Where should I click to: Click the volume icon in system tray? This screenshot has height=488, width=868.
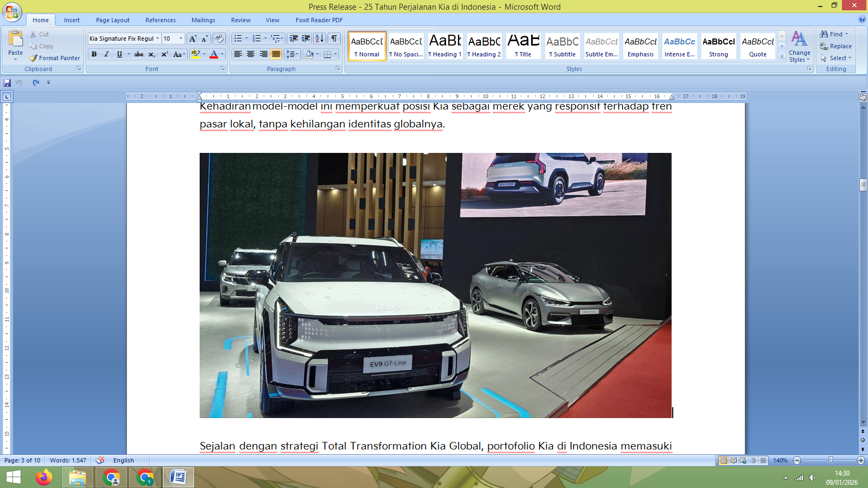(812, 478)
